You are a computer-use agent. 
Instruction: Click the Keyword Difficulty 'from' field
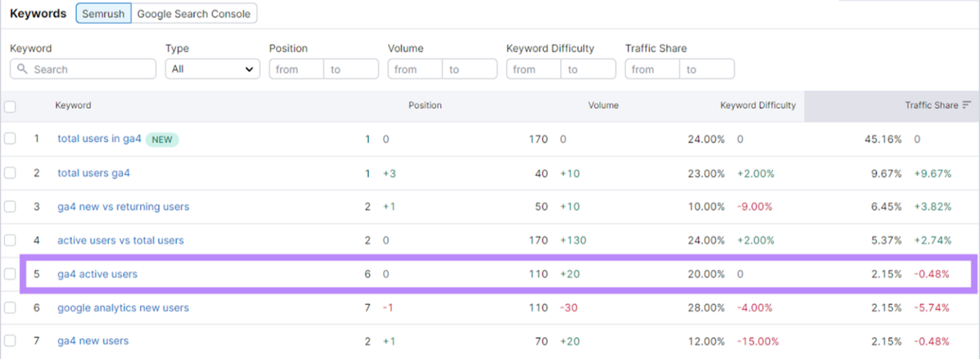(x=533, y=69)
